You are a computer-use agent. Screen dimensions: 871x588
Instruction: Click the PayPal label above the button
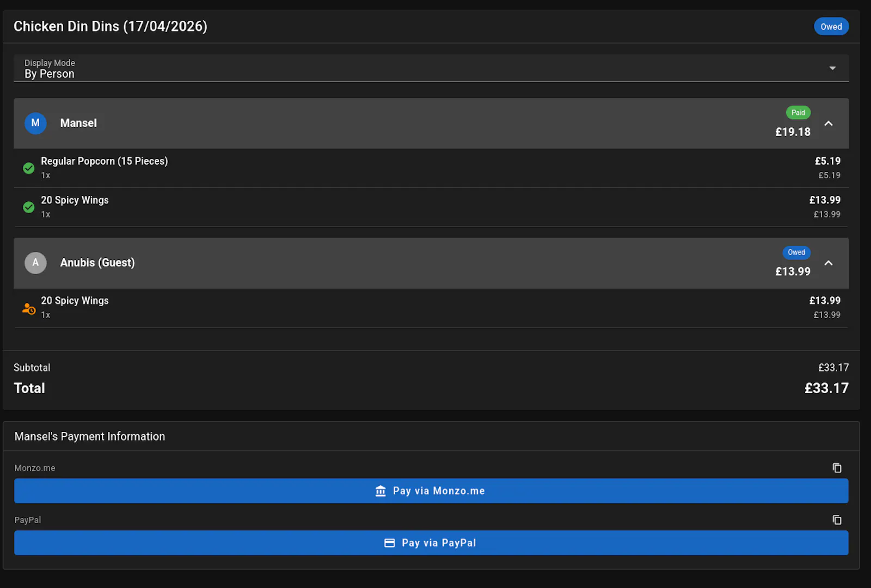(x=28, y=520)
